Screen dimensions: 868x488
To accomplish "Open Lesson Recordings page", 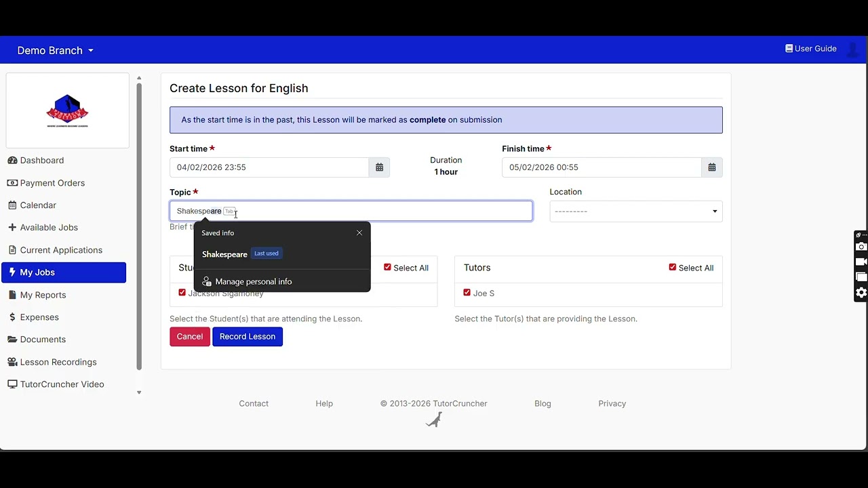I will [x=58, y=362].
